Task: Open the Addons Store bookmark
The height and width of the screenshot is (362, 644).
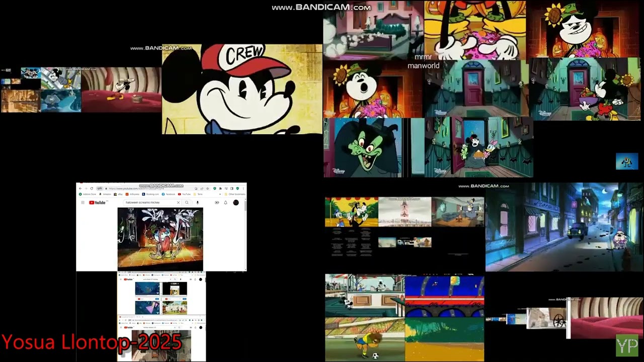Action: coord(87,194)
